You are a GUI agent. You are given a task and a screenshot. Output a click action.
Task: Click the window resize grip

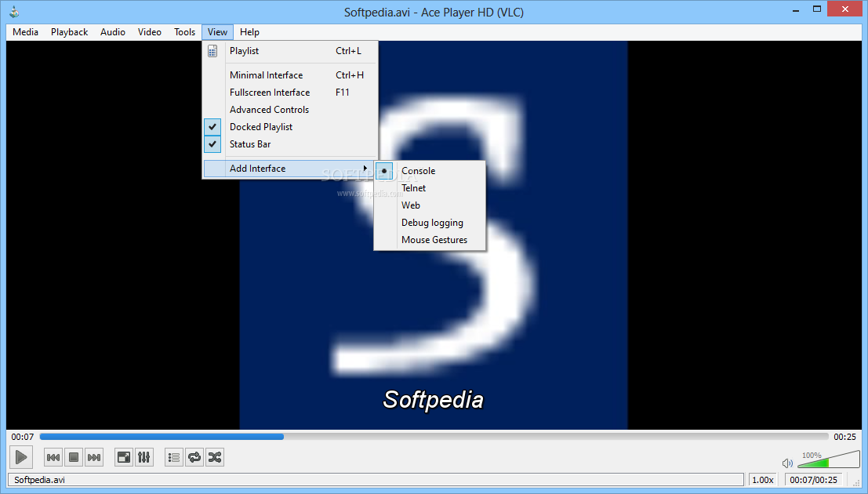click(x=856, y=483)
